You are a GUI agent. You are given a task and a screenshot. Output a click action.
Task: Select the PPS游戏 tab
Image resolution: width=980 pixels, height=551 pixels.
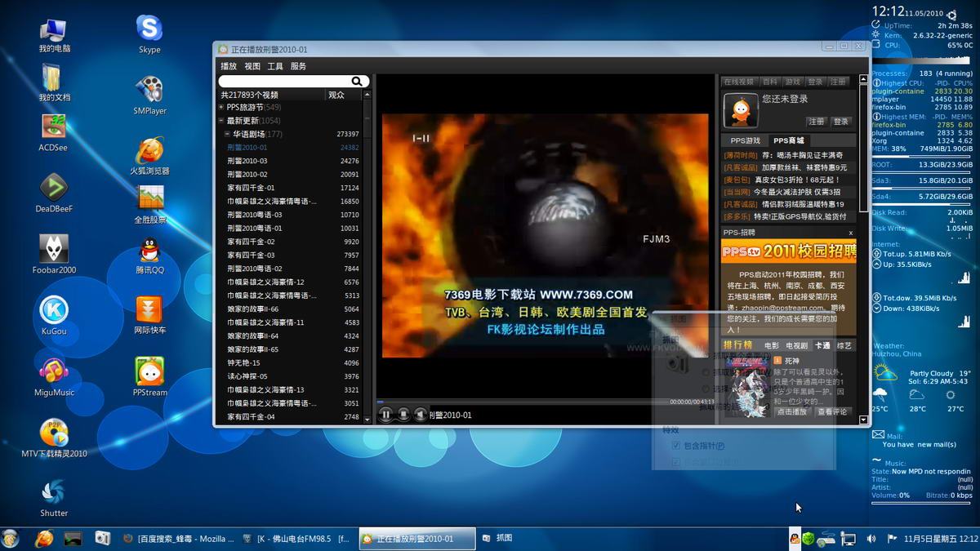745,140
